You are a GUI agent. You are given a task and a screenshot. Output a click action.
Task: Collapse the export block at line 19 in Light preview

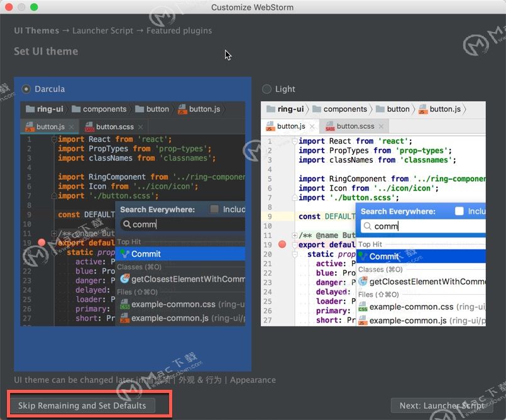click(295, 245)
